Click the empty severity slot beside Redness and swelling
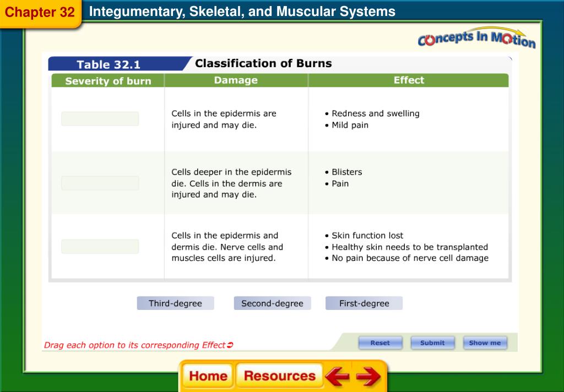 click(100, 119)
